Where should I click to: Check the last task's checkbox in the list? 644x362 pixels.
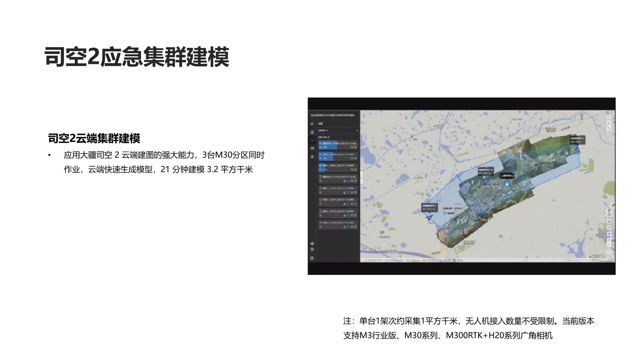click(x=320, y=222)
